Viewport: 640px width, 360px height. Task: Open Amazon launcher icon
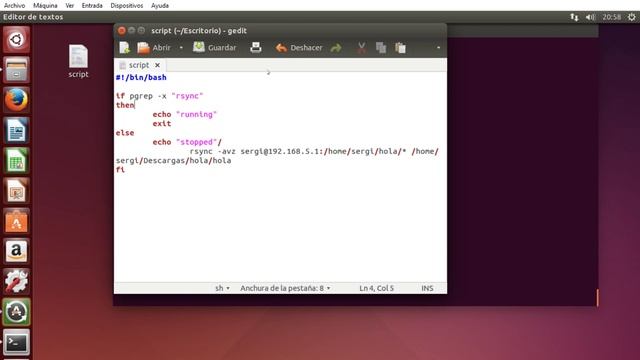(x=16, y=251)
